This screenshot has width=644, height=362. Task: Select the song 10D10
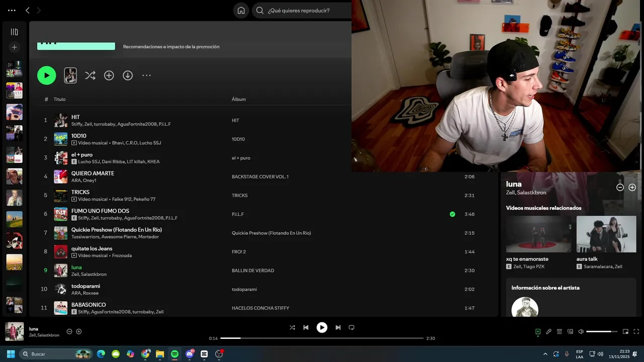79,136
